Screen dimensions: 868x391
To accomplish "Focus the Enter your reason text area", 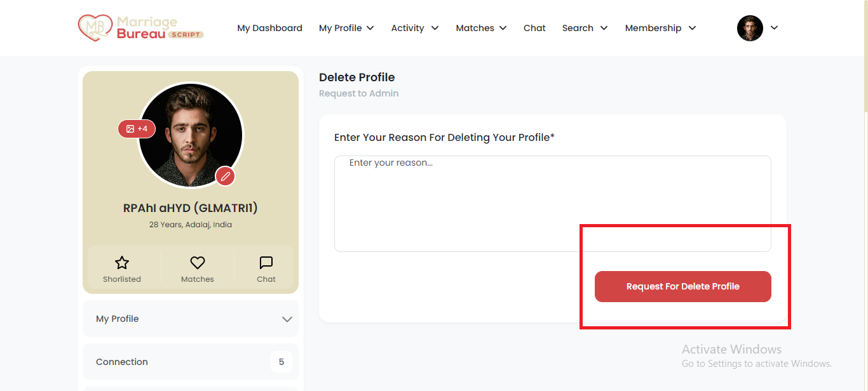I will pos(553,204).
